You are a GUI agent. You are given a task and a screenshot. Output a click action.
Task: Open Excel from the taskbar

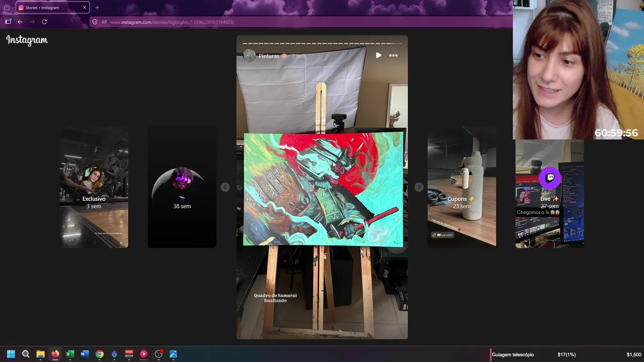point(70,354)
